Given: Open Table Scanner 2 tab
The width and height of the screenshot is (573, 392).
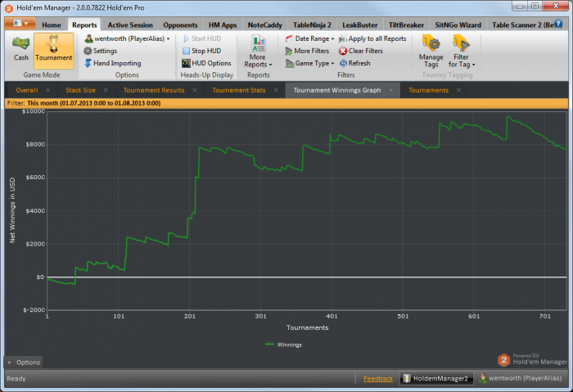Looking at the screenshot, I should (522, 25).
